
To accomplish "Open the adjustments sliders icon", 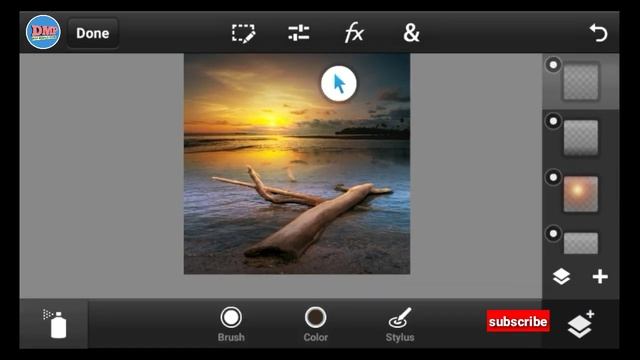I will (x=299, y=33).
